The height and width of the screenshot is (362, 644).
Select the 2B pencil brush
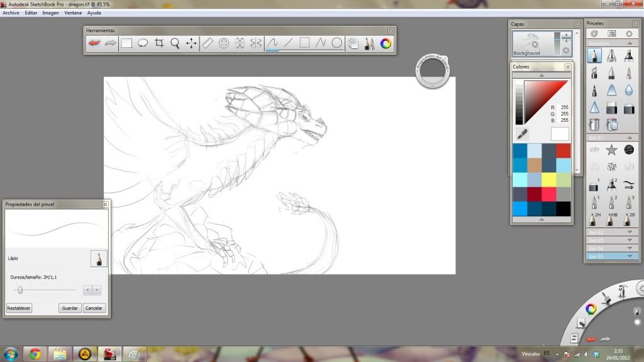629,219
